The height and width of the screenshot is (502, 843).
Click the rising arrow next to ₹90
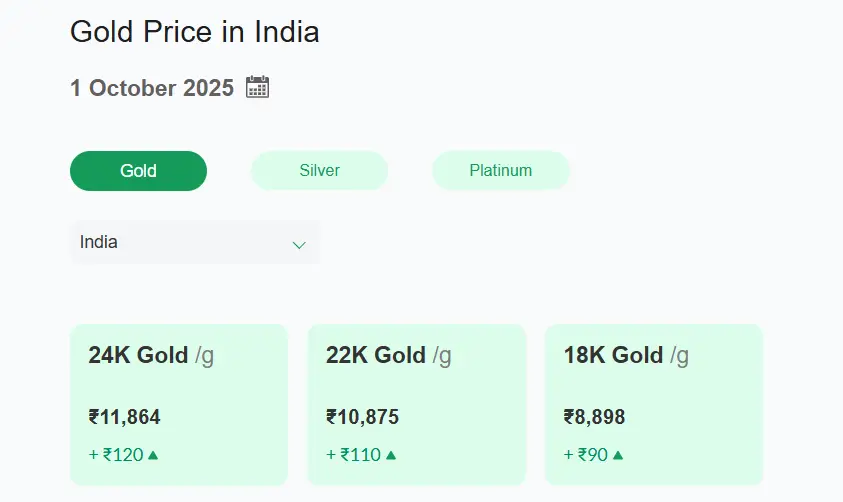click(x=618, y=455)
